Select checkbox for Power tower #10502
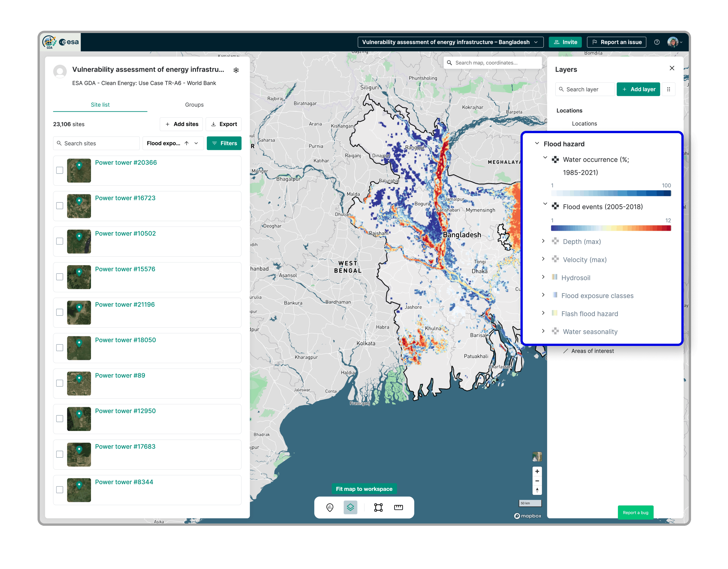 tap(60, 241)
